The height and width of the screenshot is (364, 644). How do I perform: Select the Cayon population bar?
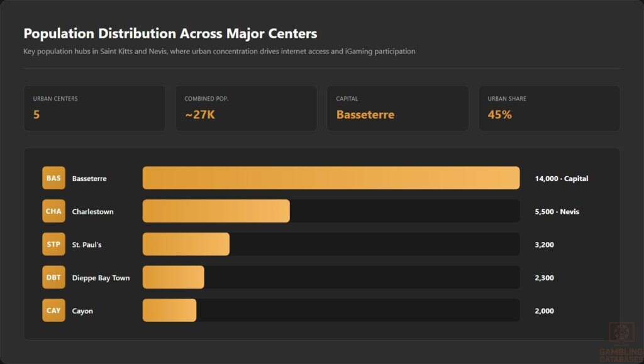(x=169, y=310)
